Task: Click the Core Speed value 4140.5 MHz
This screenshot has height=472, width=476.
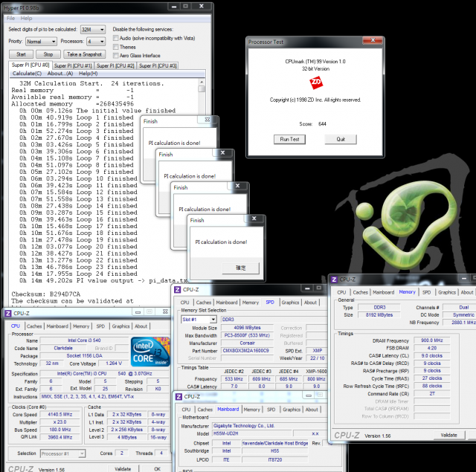Action: [x=59, y=414]
